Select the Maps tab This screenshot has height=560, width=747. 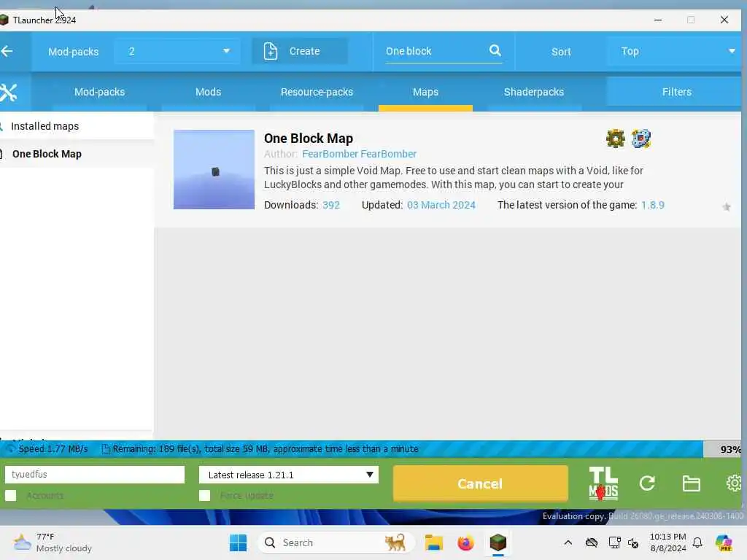tap(425, 92)
